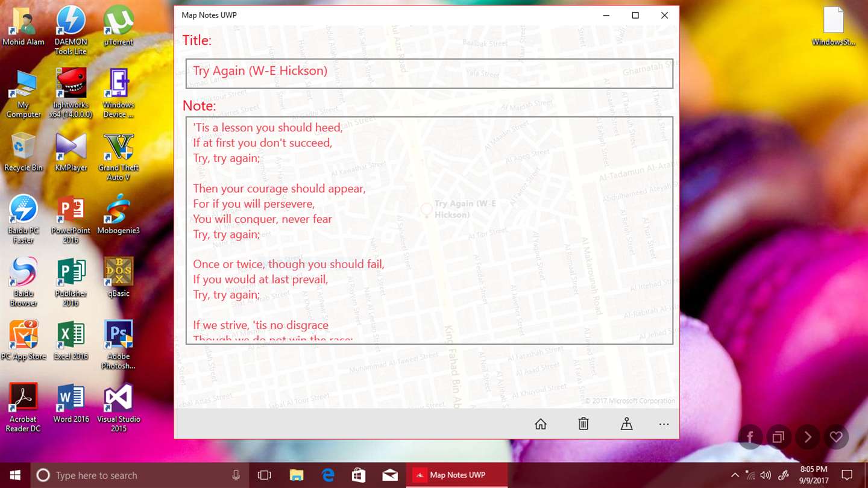Viewport: 868px width, 488px height.
Task: Select the Mohid Alam user folder
Action: [x=24, y=27]
